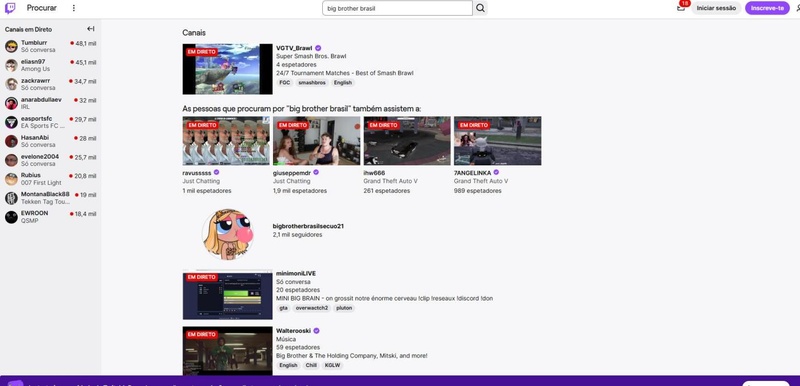This screenshot has width=800, height=386.
Task: Open Walterooski live stream thumbnail
Action: pyautogui.click(x=228, y=351)
